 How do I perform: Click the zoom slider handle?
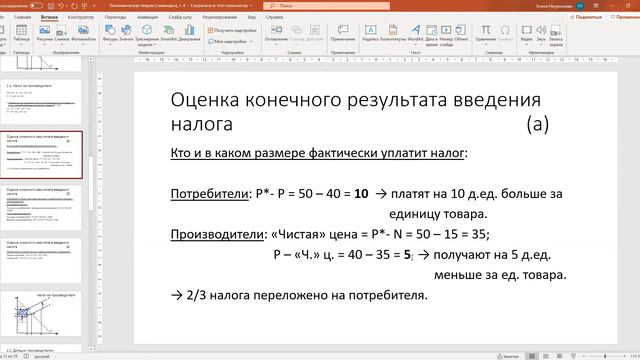(605, 356)
